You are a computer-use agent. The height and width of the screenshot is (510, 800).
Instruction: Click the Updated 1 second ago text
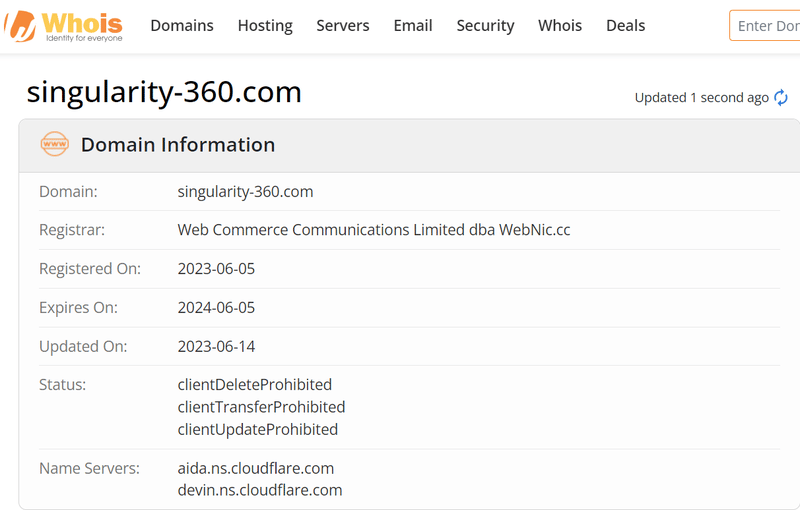(x=702, y=97)
